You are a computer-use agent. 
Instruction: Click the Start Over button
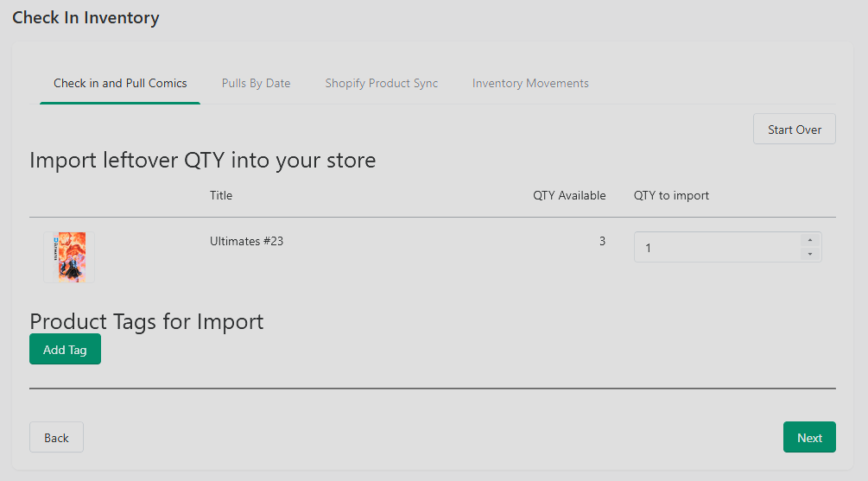[795, 129]
